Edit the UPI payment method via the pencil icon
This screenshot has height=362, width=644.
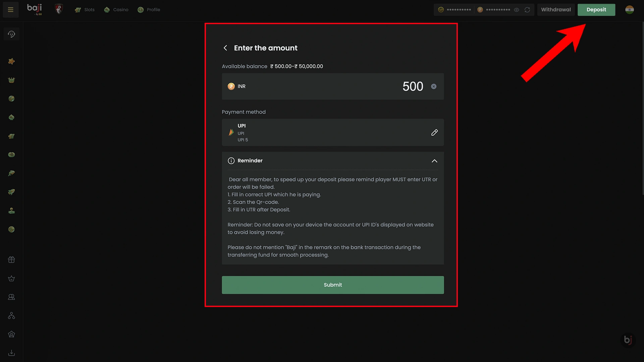434,132
